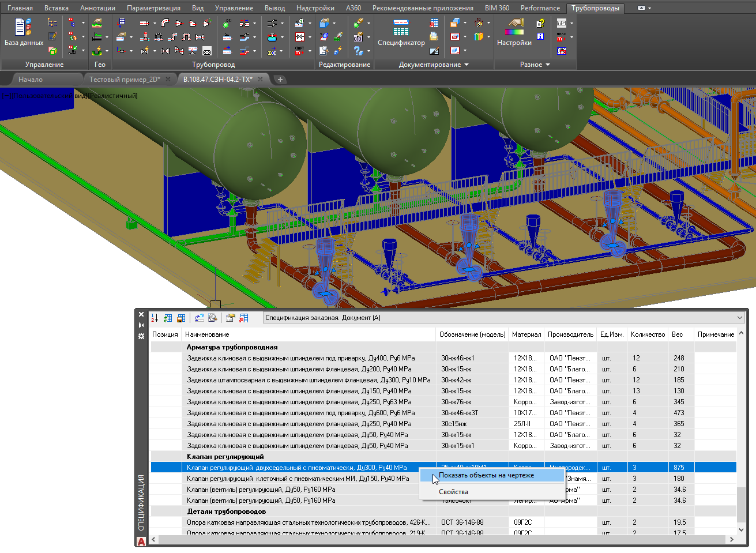
Task: Choose Показать объекты на чертеже from context menu
Action: point(491,475)
